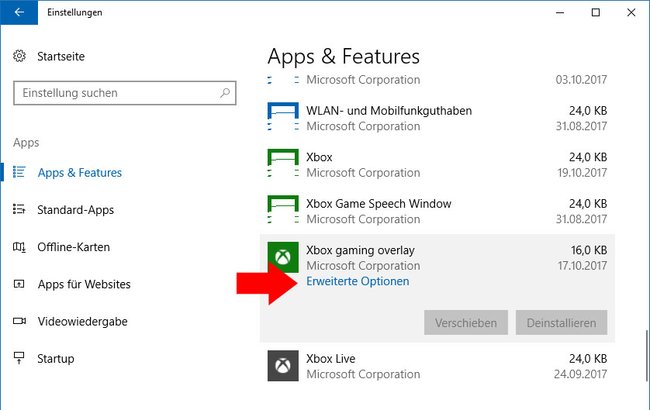The width and height of the screenshot is (650, 410).
Task: Open Startseite in the sidebar
Action: tap(61, 56)
